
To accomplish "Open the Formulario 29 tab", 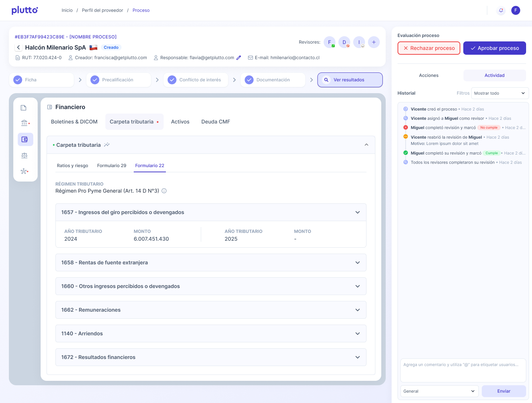I will 112,166.
